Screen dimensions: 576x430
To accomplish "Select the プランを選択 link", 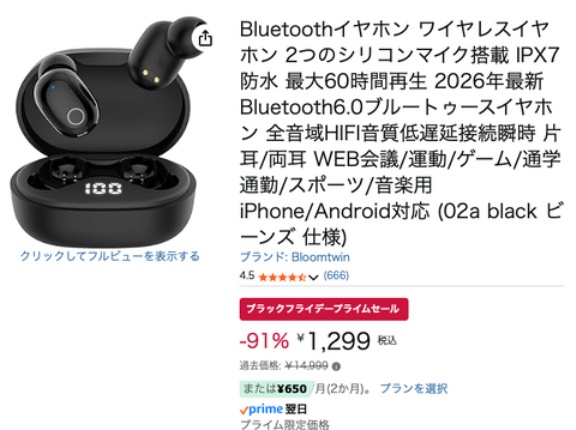I will click(x=414, y=389).
